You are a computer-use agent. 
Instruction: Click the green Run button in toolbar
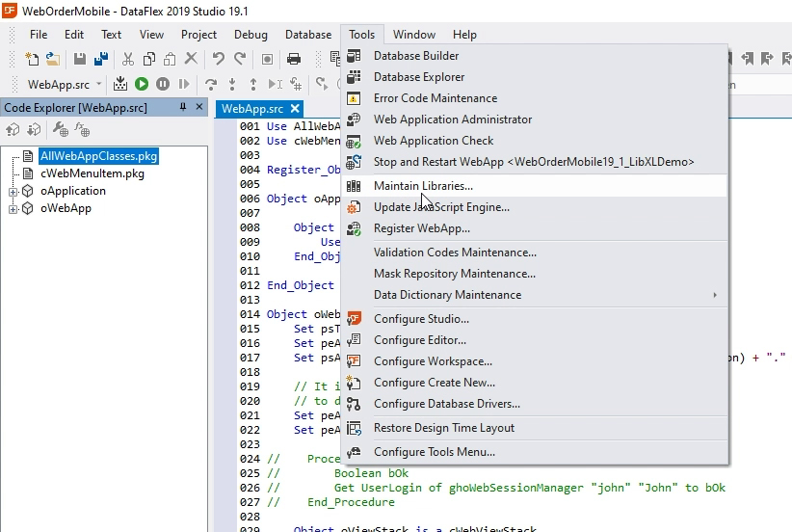tap(142, 85)
